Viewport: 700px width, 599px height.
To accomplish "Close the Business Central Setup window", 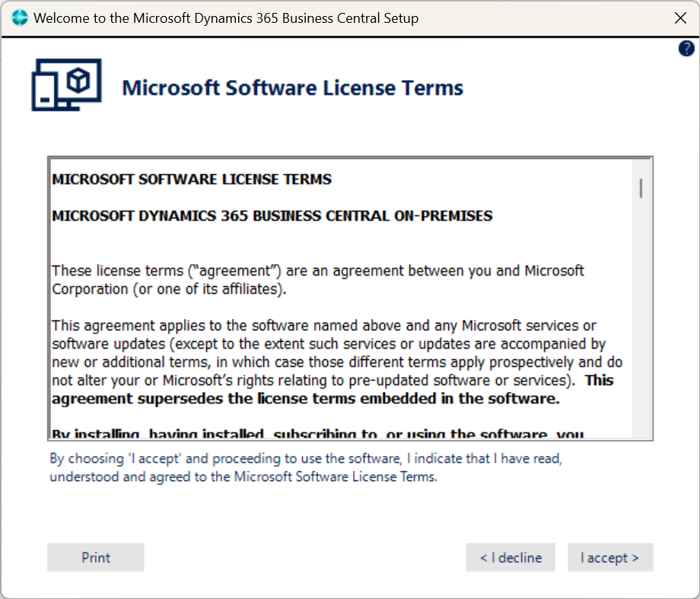I will pyautogui.click(x=680, y=18).
